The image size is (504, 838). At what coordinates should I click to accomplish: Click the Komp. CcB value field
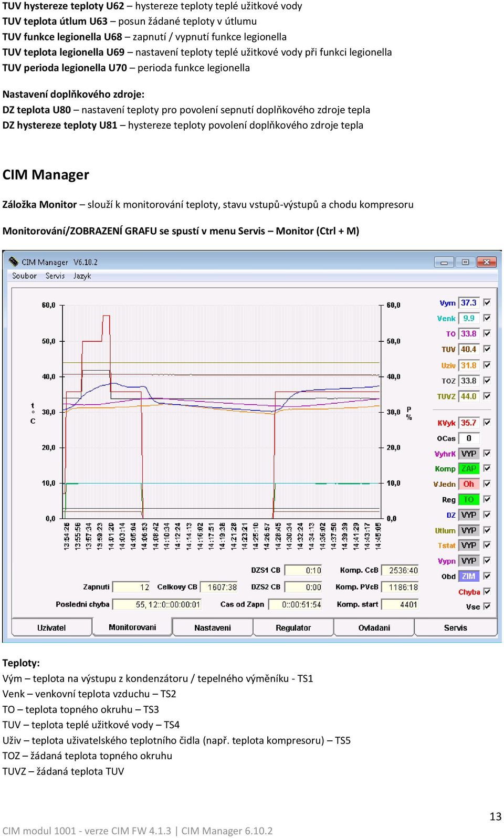click(x=400, y=570)
